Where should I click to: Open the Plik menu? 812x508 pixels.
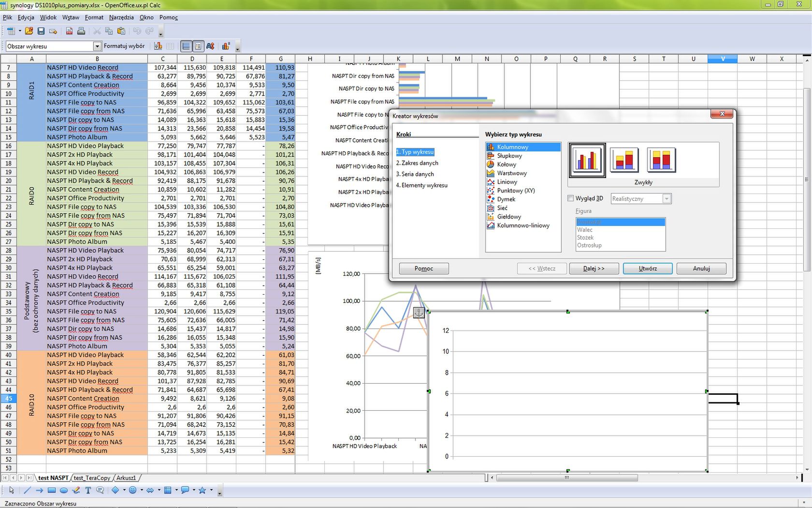click(x=7, y=17)
